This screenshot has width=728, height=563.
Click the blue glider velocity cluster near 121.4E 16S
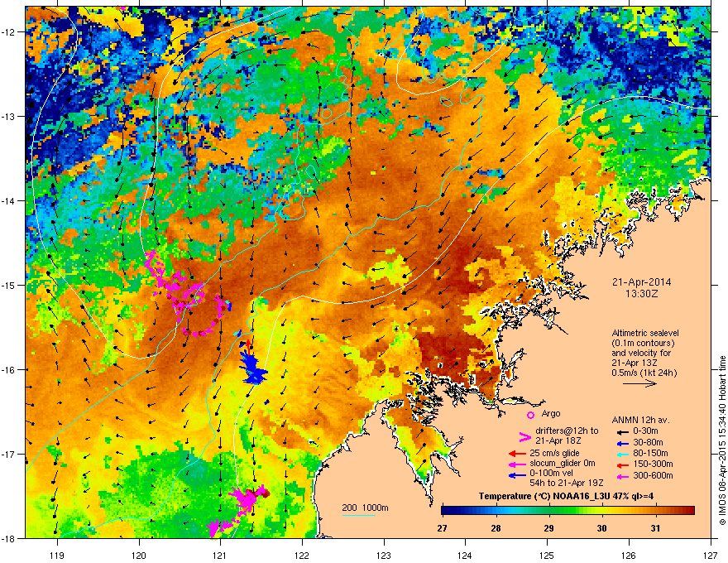click(252, 366)
